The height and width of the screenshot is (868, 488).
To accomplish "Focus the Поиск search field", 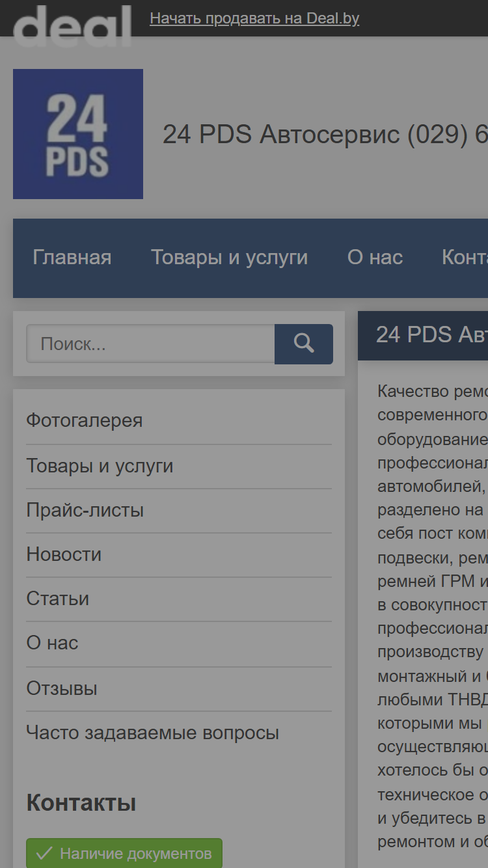I will 150,344.
